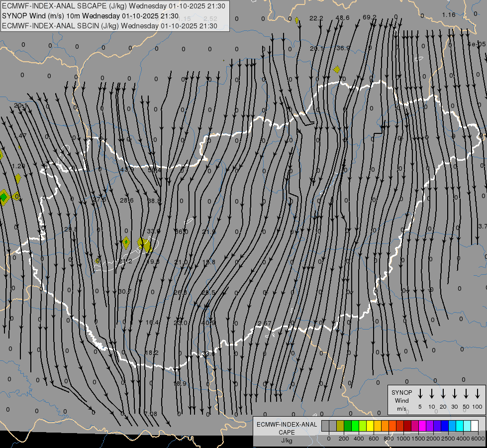Click the 20 m/s wind arrow in legend

point(443,394)
